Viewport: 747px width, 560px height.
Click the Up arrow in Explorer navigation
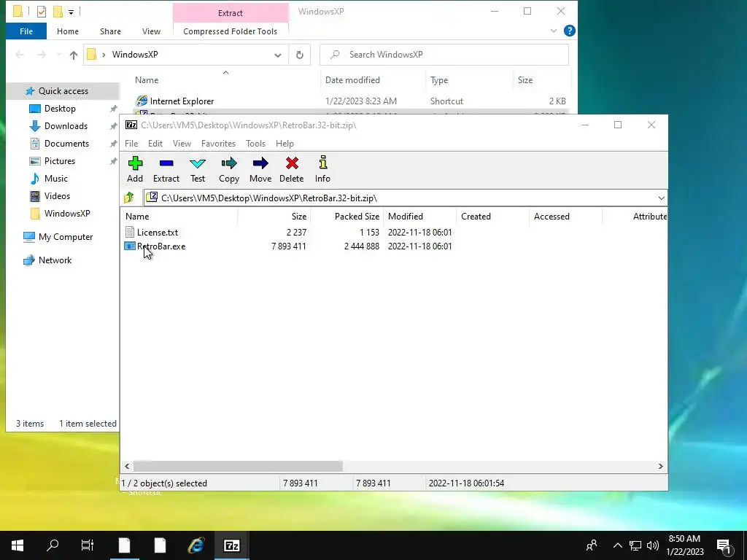click(74, 55)
